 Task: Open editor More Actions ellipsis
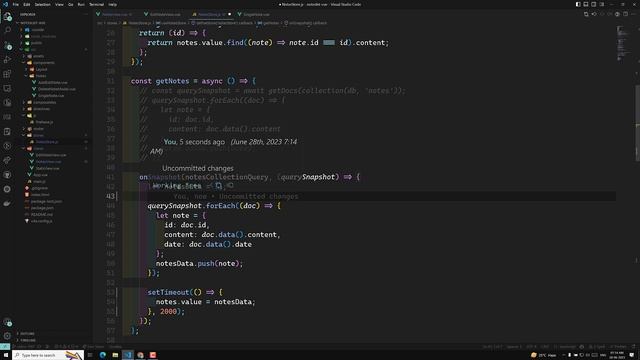[633, 14]
